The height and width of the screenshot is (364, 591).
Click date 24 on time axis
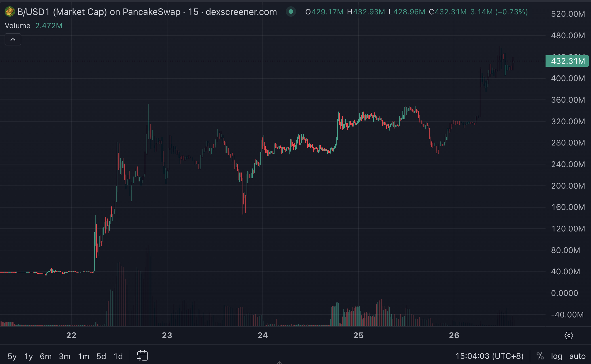pyautogui.click(x=263, y=336)
